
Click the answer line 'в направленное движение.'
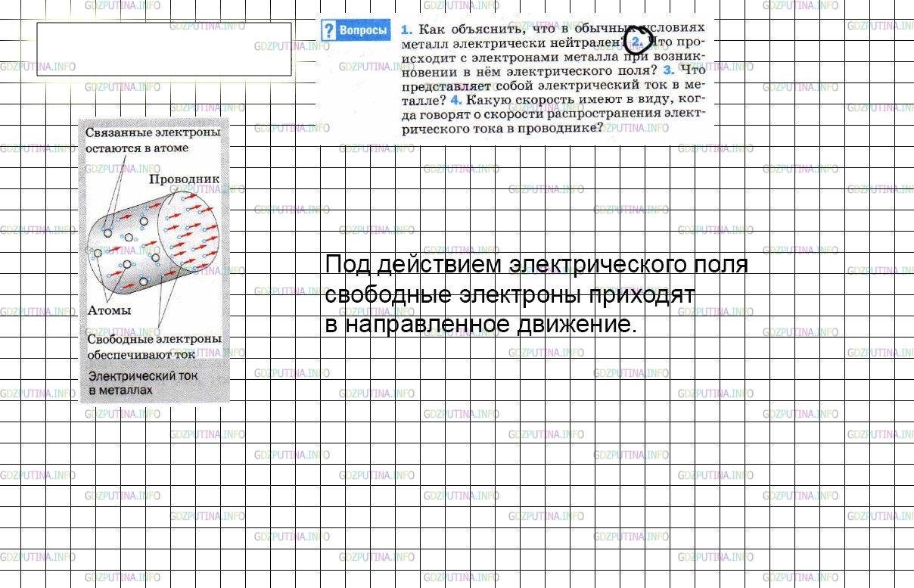[x=482, y=324]
